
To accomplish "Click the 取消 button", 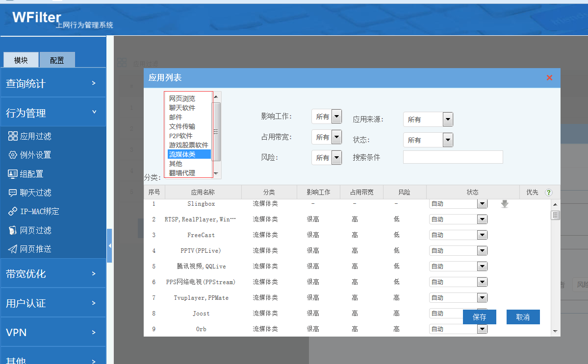I will click(x=523, y=317).
